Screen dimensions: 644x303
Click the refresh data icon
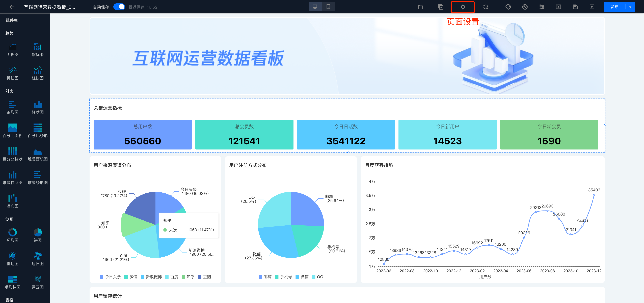[486, 7]
